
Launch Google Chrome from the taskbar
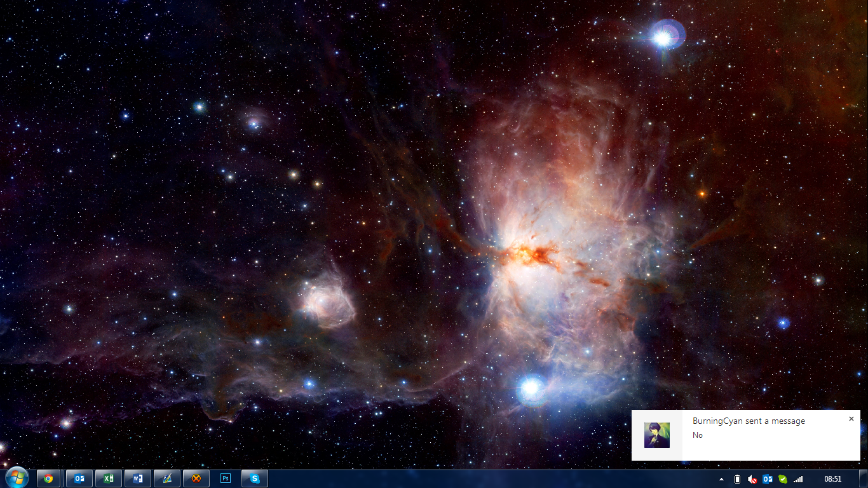click(x=49, y=478)
